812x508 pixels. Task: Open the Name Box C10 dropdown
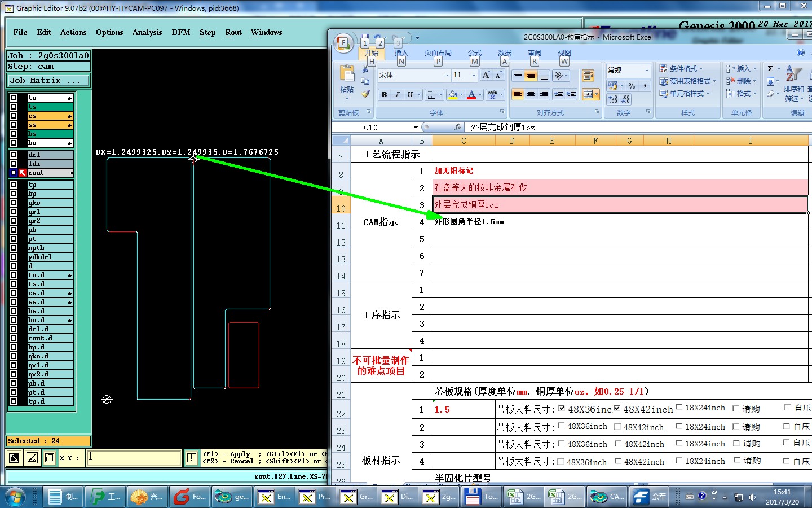click(x=416, y=128)
